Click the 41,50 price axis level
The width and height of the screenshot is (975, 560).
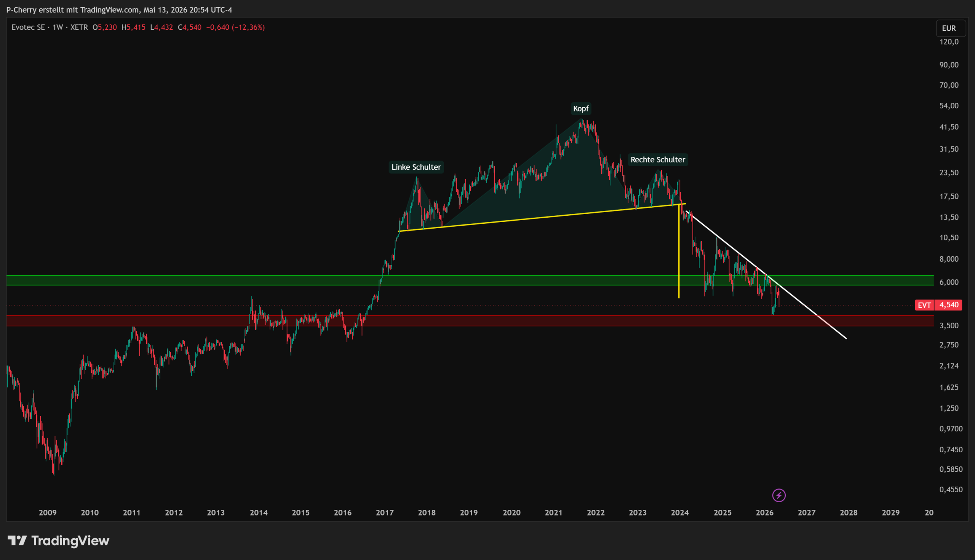[949, 127]
